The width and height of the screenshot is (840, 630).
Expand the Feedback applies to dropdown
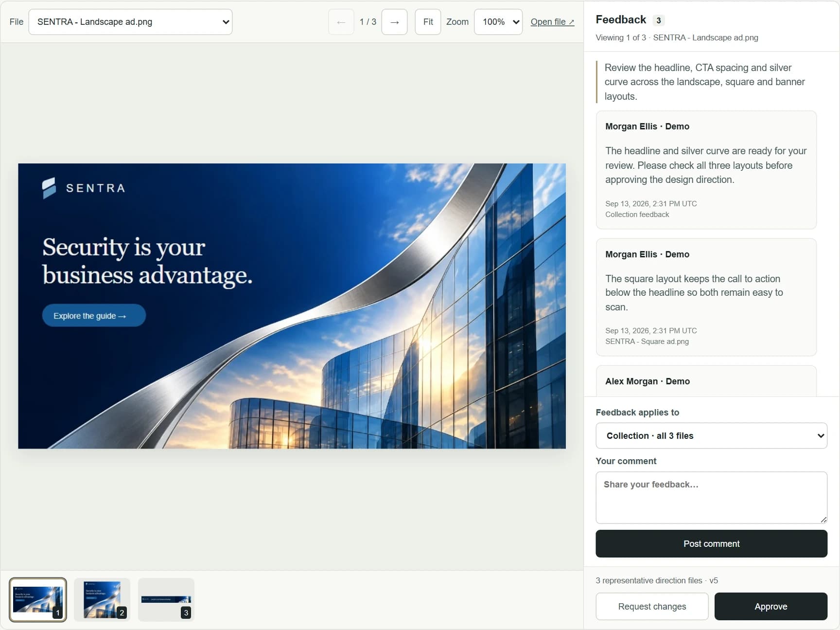[711, 436]
